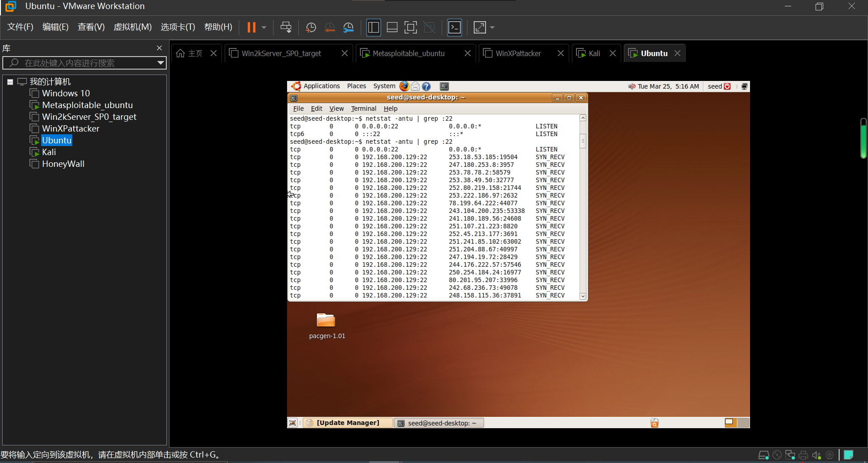Launch Firefox from the Ubuntu panel

pyautogui.click(x=404, y=86)
